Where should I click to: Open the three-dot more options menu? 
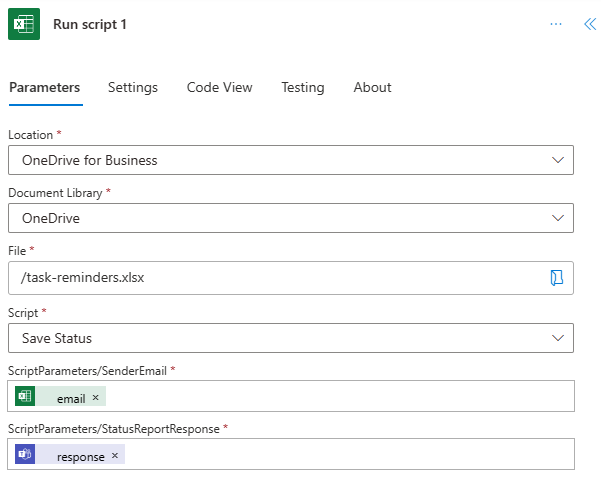click(556, 24)
